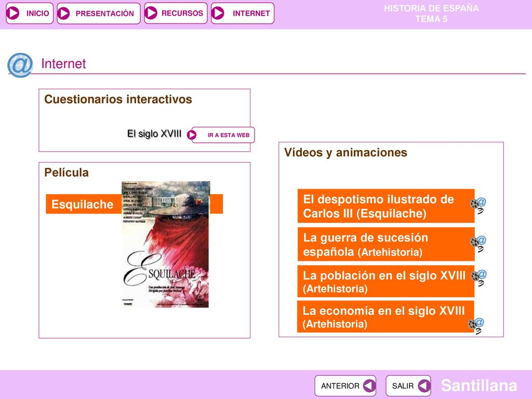
Task: Open the RECURSOS section
Action: tap(176, 13)
